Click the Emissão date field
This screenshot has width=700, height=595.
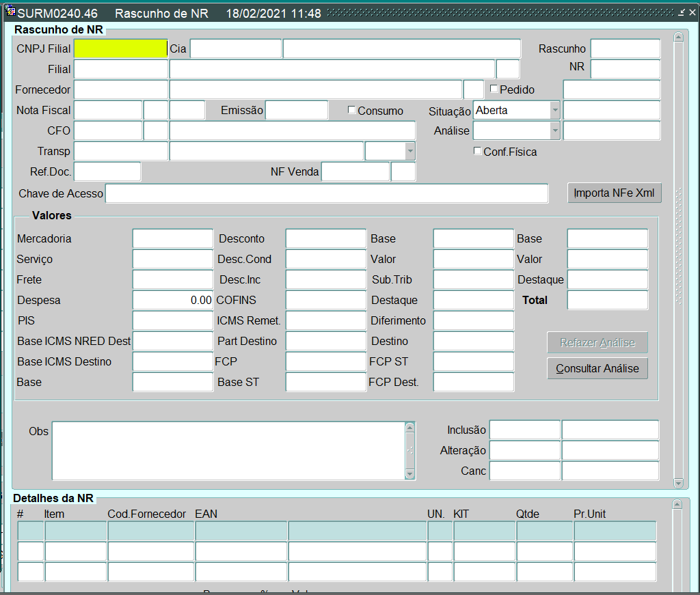pos(297,110)
